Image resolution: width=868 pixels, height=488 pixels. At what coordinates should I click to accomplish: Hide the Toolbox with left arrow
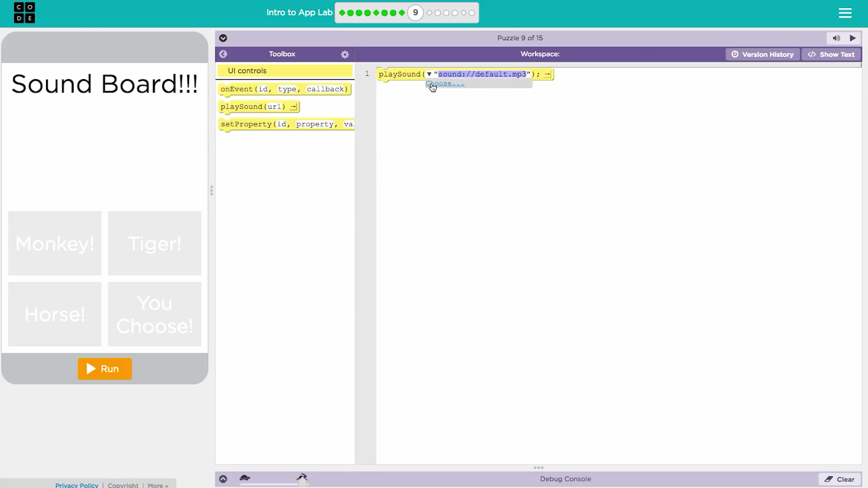coord(223,54)
